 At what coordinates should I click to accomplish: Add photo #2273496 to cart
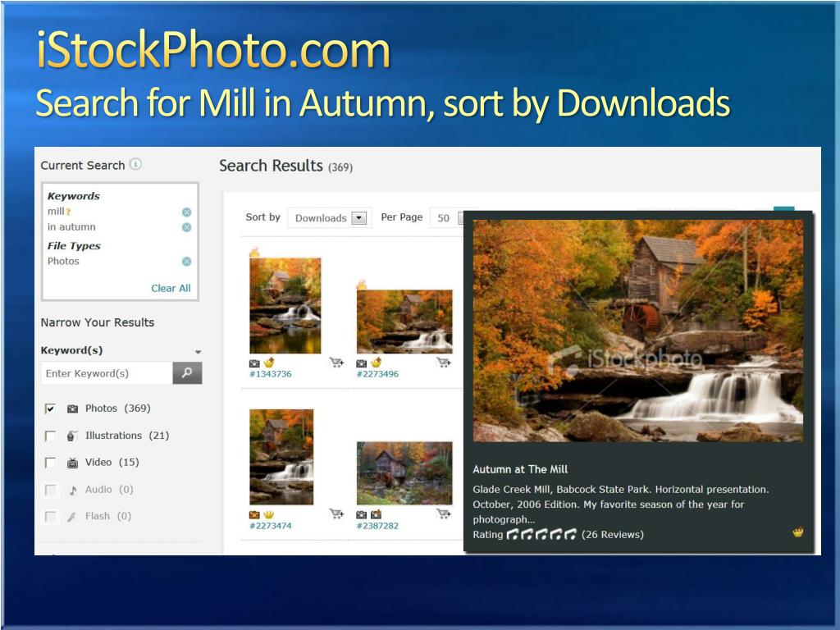click(444, 363)
